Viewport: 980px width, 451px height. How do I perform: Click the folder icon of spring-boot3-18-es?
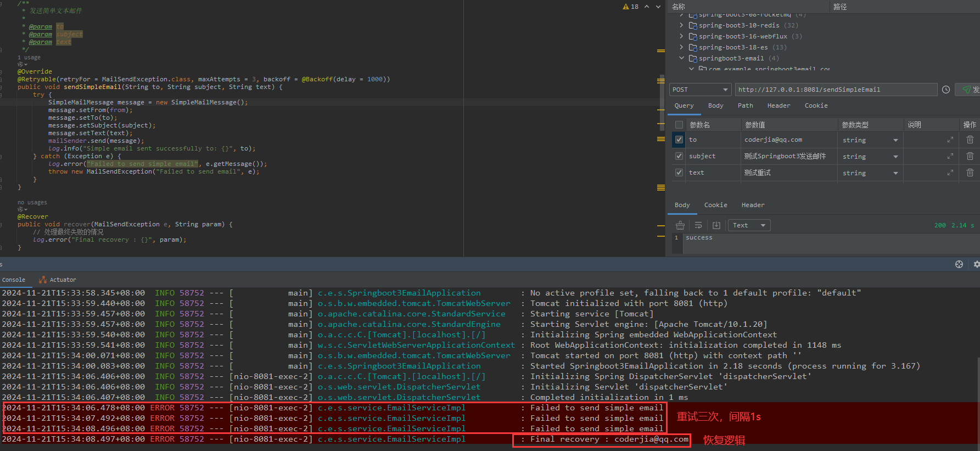pyautogui.click(x=693, y=47)
